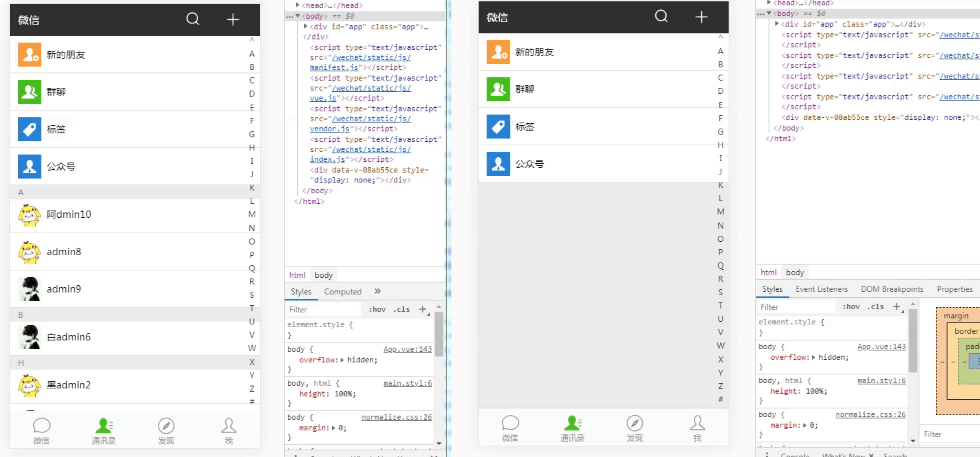Screen dimensions: 980x457
Task: Open 新的朋友 orange icon in right phone
Action: click(x=499, y=52)
